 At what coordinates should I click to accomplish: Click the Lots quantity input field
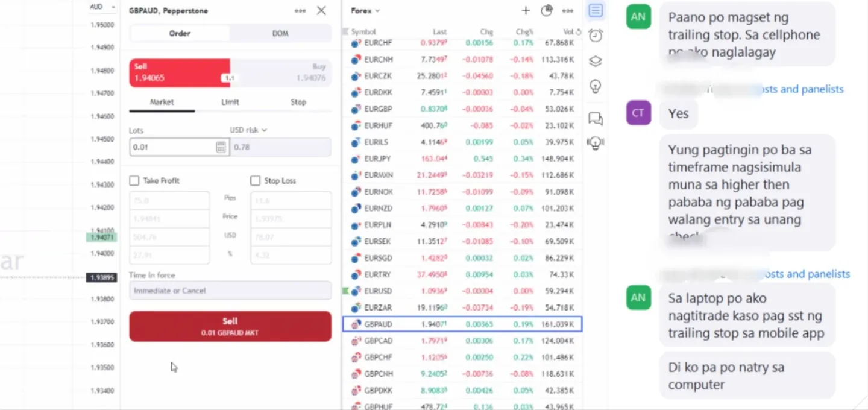pos(171,147)
